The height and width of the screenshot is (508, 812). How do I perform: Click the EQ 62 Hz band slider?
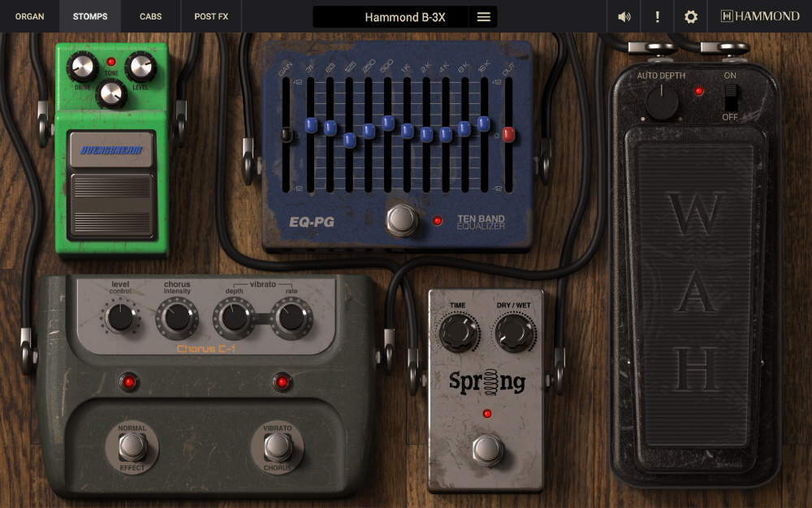pyautogui.click(x=330, y=128)
